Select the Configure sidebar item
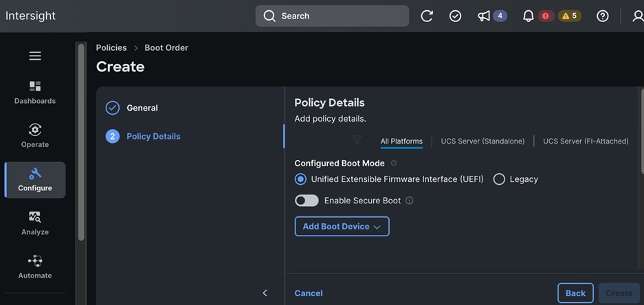The width and height of the screenshot is (644, 305). (x=35, y=180)
